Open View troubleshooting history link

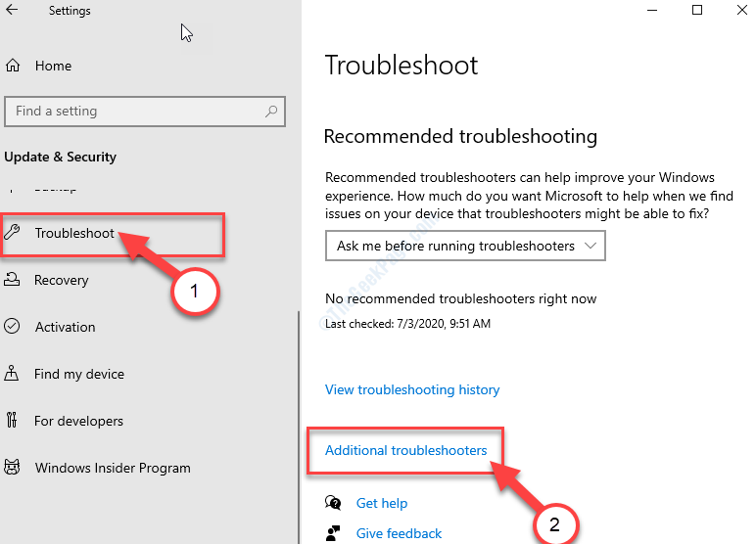tap(412, 389)
